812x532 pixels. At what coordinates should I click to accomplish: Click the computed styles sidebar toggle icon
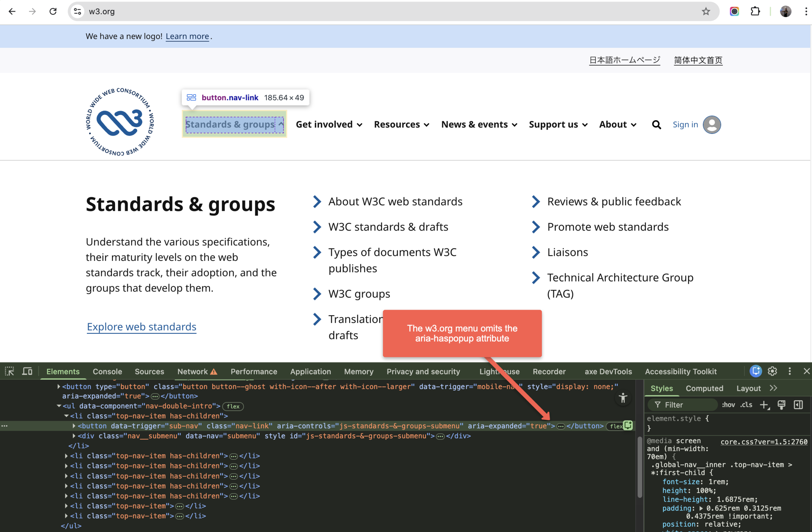pos(798,405)
